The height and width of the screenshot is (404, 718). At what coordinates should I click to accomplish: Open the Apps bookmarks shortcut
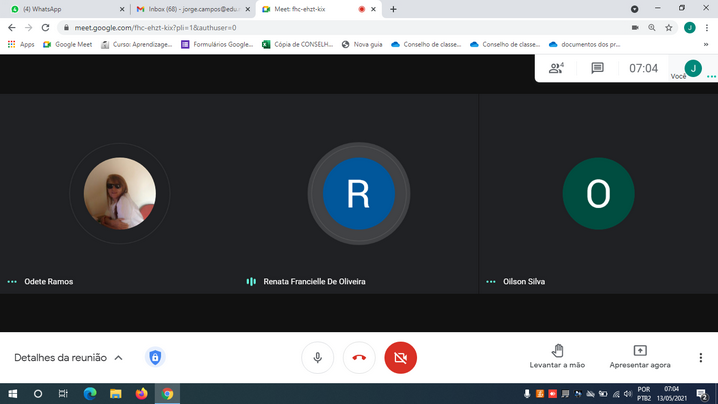click(x=20, y=44)
